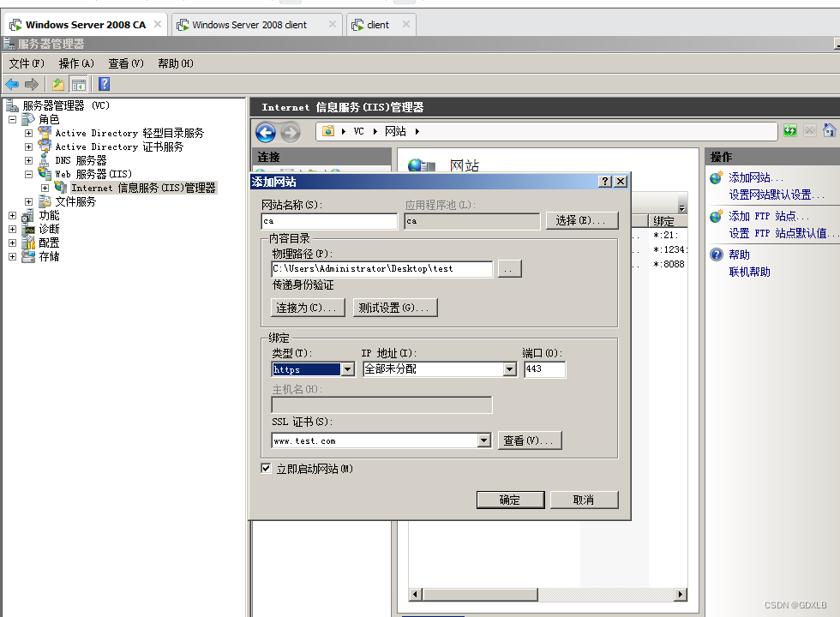Click the IIS manager gray forward navigation button

(291, 132)
